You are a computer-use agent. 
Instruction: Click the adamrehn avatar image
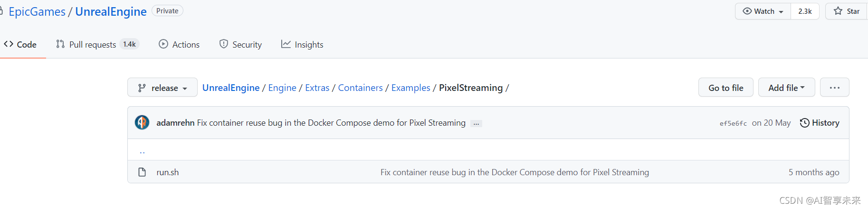click(x=142, y=123)
